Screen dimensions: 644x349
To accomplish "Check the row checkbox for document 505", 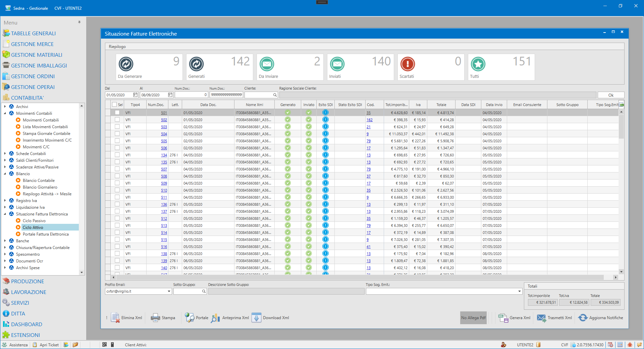I will point(117,141).
